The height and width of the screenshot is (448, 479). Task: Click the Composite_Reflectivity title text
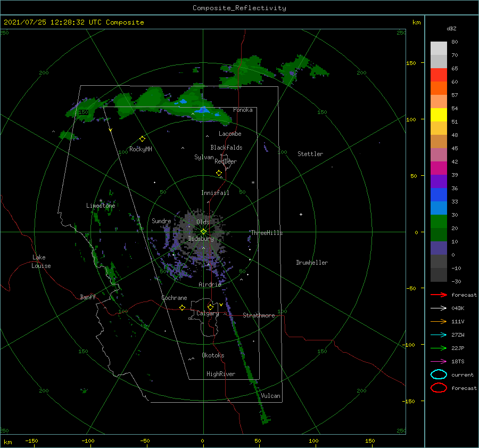239,8
